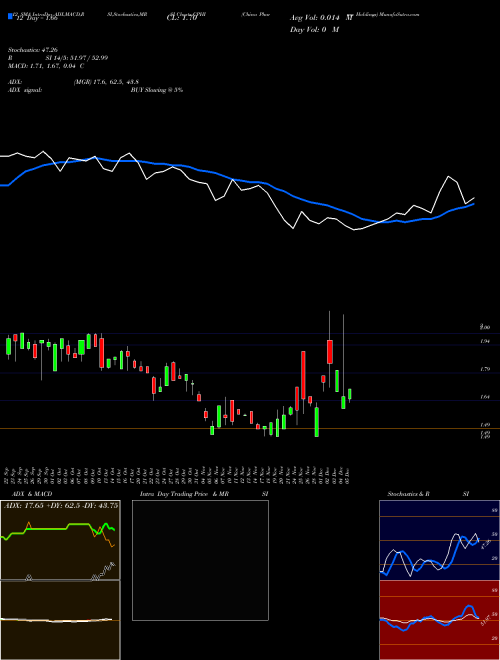Image resolution: width=500 pixels, height=660 pixels.
Task: Click the 1.94 price axis label
Action: pos(485,342)
